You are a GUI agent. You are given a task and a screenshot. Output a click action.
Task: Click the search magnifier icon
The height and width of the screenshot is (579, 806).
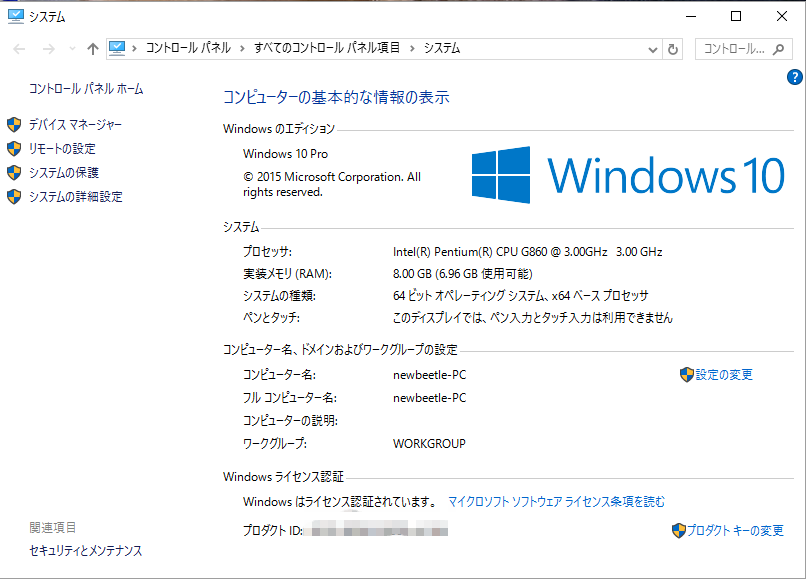[x=779, y=49]
